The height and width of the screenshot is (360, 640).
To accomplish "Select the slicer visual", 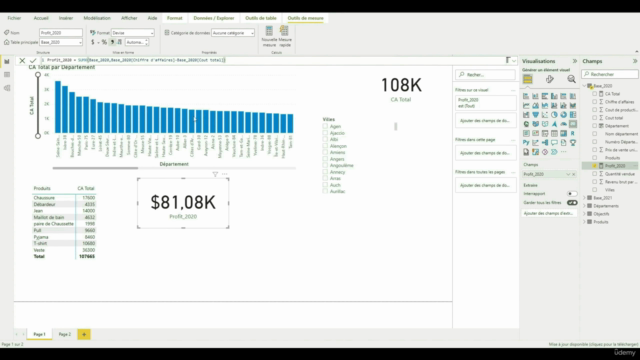I will [x=545, y=133].
